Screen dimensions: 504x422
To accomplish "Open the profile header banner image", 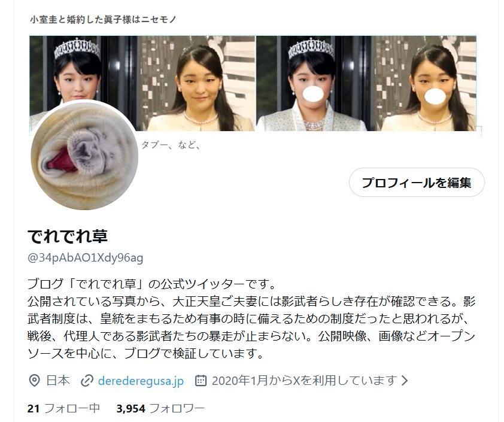I will tap(253, 83).
